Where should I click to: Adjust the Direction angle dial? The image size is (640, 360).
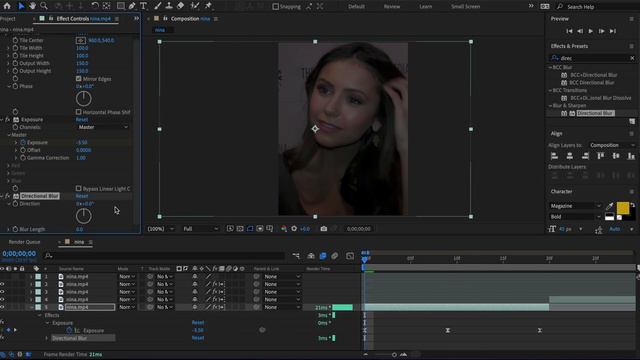tap(84, 216)
